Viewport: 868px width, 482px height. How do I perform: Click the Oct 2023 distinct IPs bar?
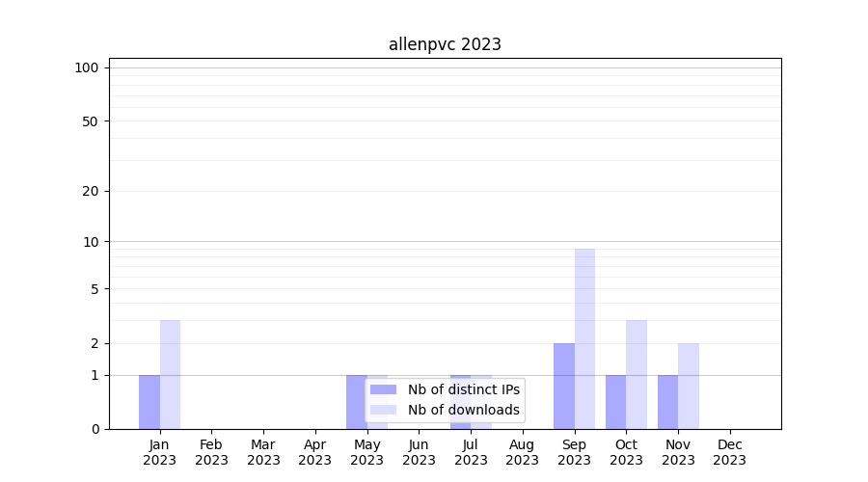(615, 402)
